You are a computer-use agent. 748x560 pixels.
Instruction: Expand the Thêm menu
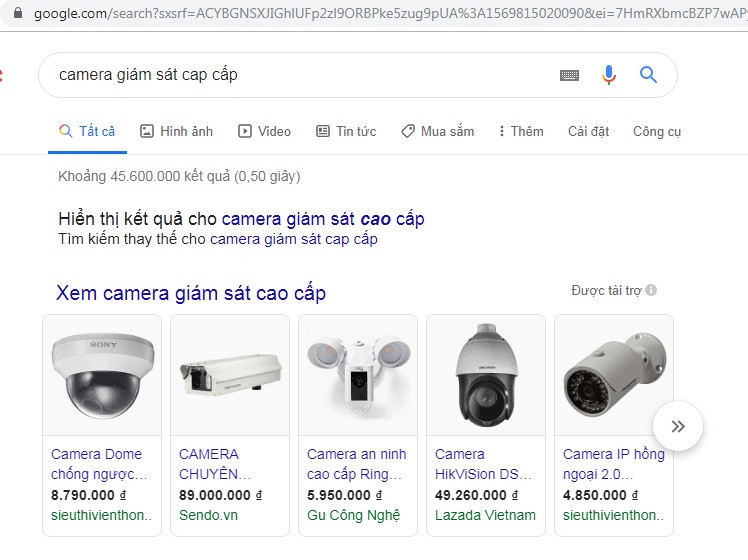(x=521, y=131)
